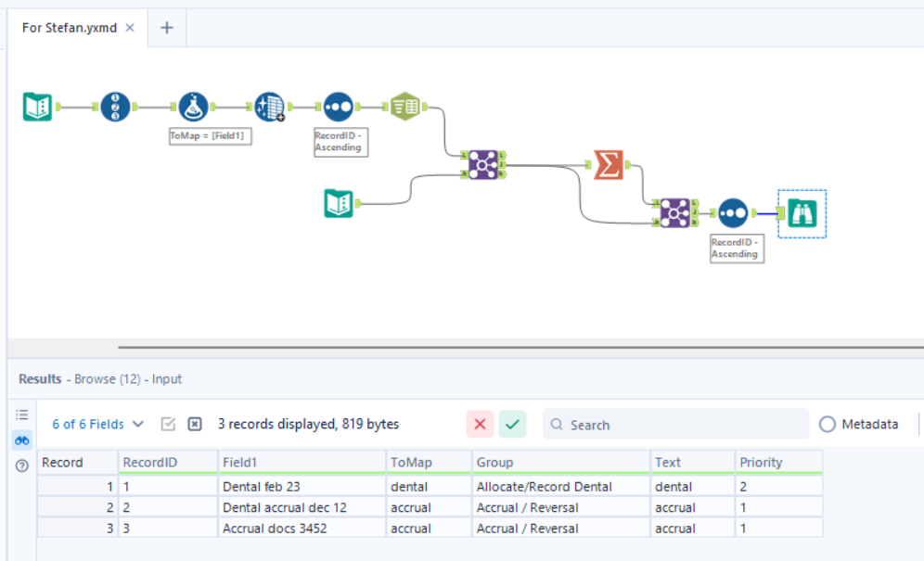Expand the 6 of 6 Fields dropdown

97,425
